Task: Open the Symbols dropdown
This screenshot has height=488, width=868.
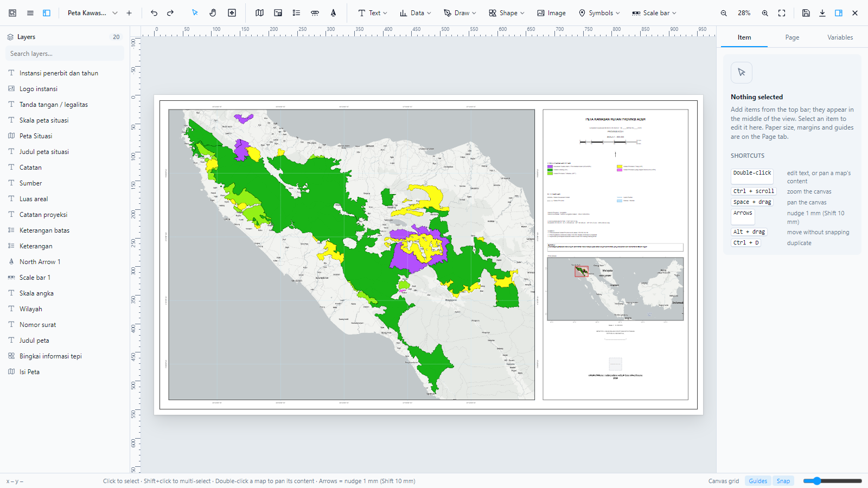Action: coord(599,13)
